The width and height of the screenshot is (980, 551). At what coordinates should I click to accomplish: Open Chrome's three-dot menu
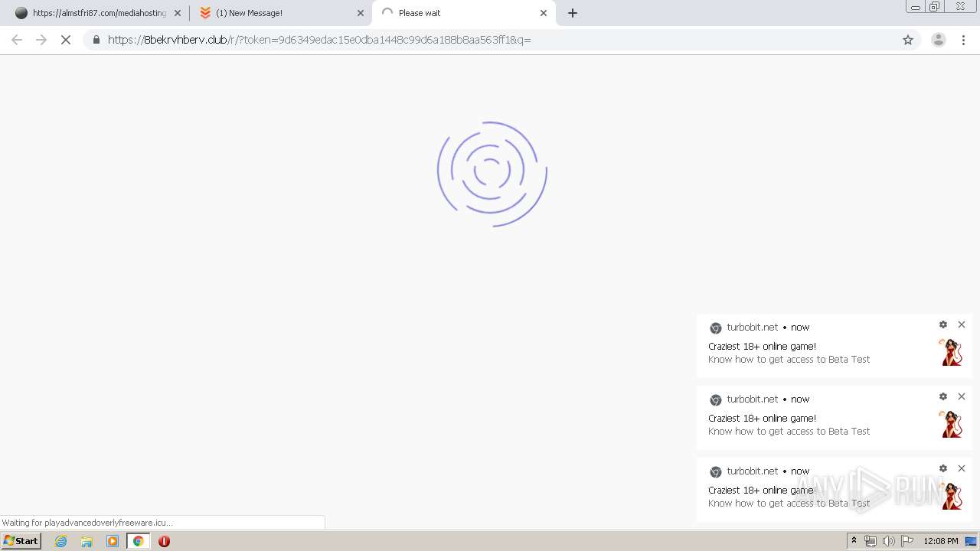coord(963,40)
